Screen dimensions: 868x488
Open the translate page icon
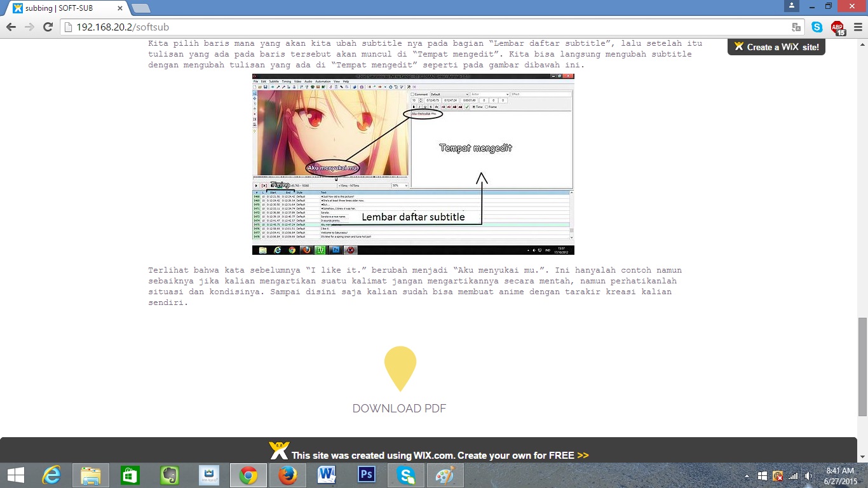click(x=796, y=27)
